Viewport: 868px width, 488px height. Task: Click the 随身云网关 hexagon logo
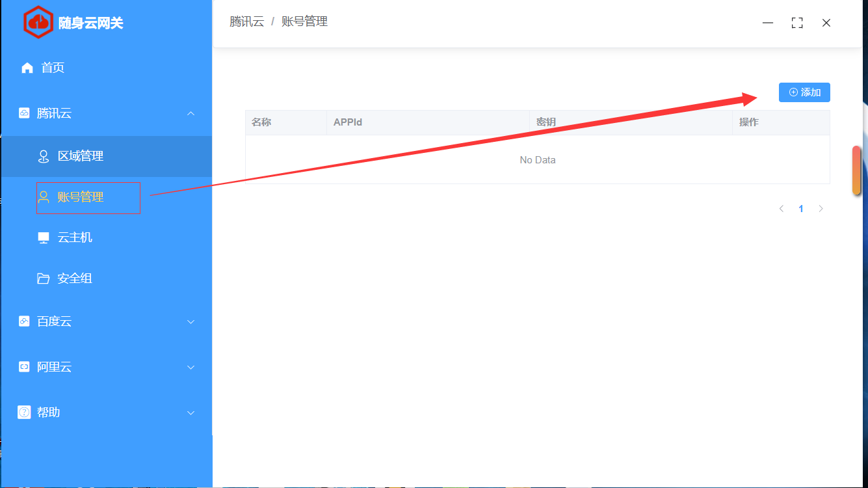(x=38, y=22)
